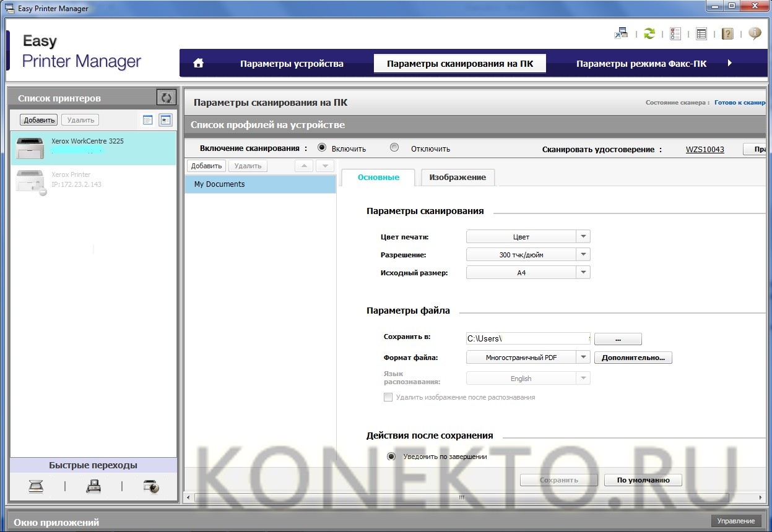This screenshot has height=532, width=772.
Task: Switch to the 'Изображение' tab
Action: 458,177
